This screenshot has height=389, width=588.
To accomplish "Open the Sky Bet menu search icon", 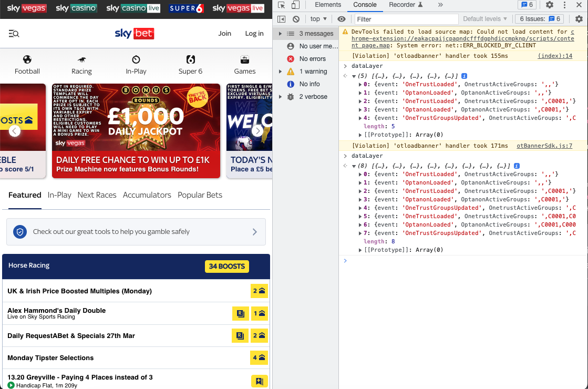I will (14, 34).
